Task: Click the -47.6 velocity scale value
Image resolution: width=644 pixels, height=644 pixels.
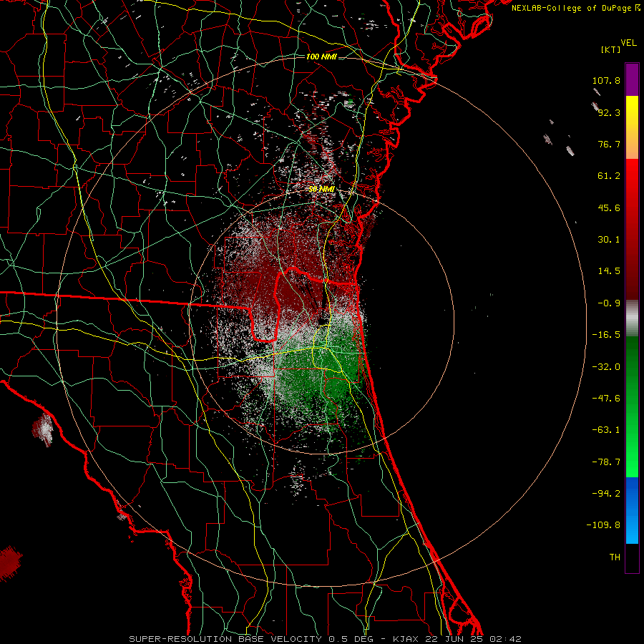Action: tap(606, 399)
